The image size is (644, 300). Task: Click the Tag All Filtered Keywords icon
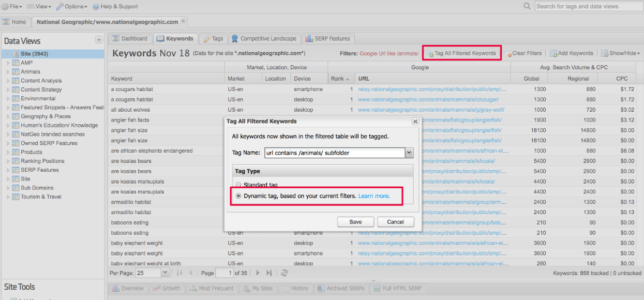pyautogui.click(x=429, y=53)
